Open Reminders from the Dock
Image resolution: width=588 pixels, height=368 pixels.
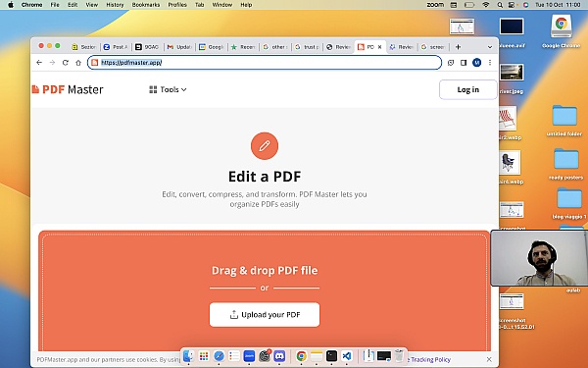tap(234, 355)
